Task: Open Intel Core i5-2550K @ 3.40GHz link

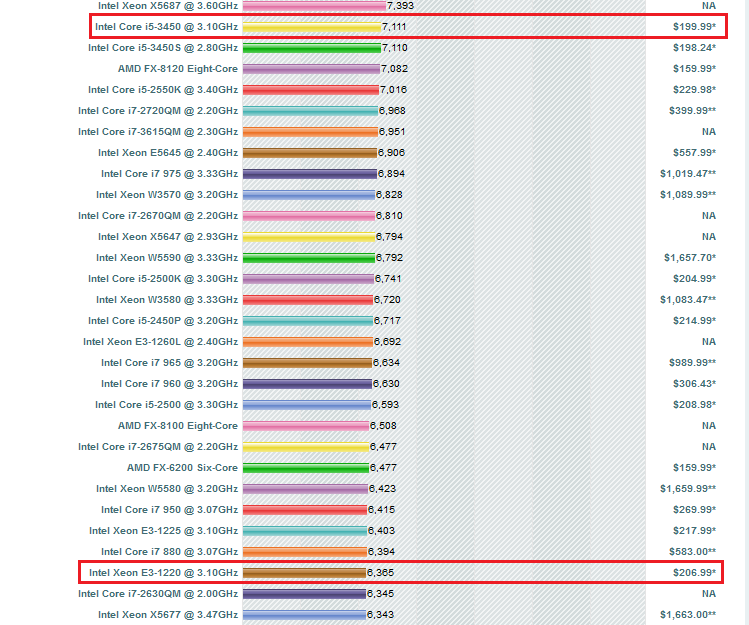Action: point(163,90)
